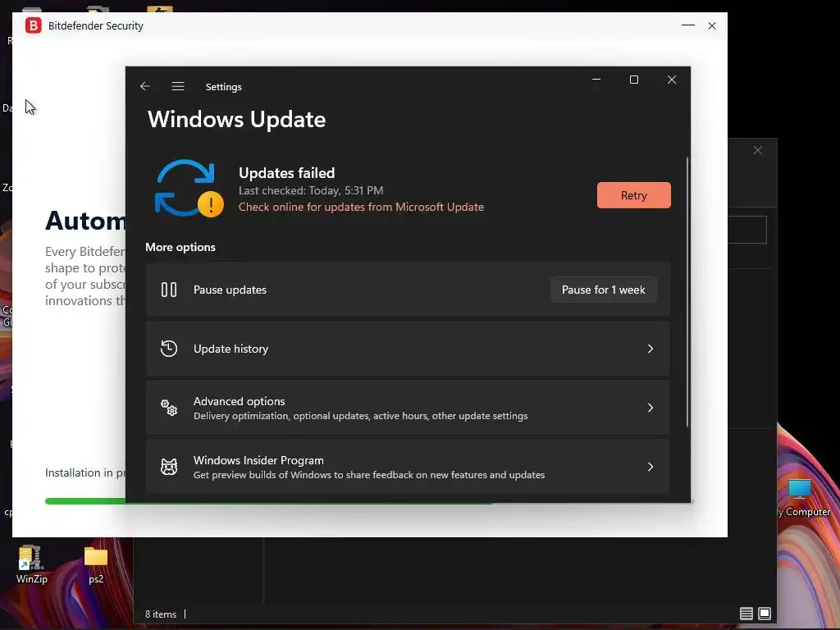Click the search field in background window

click(746, 230)
